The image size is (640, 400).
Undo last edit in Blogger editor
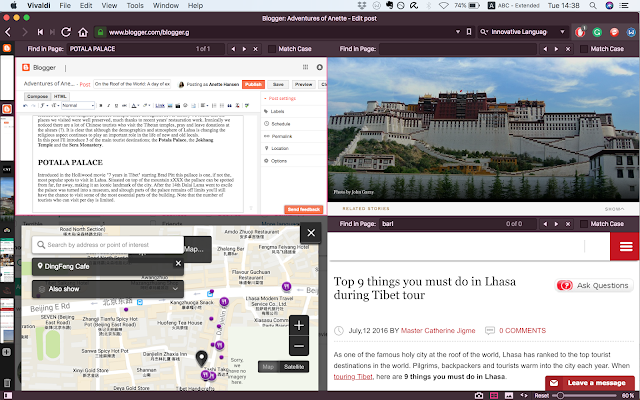pyautogui.click(x=26, y=105)
